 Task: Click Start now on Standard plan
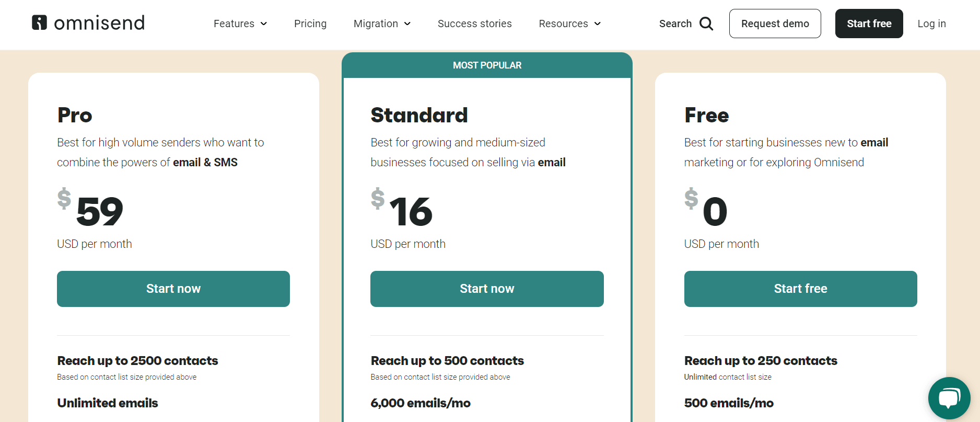pos(487,289)
